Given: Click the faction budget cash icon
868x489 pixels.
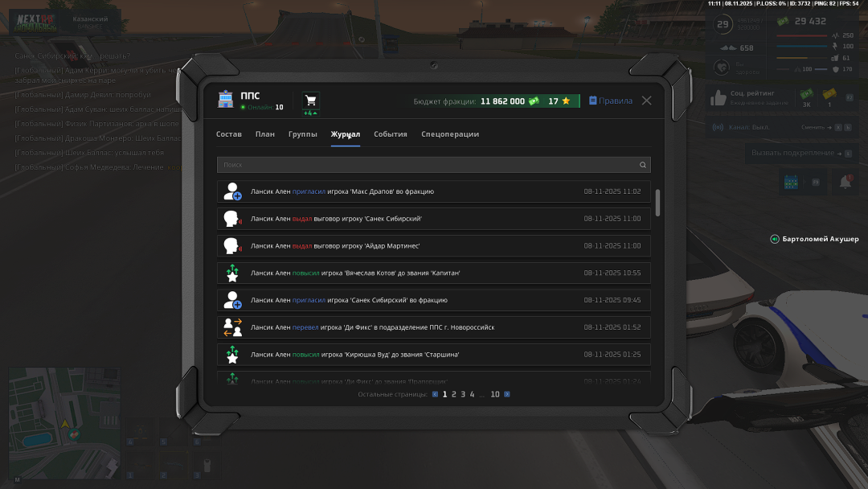Looking at the screenshot, I should (534, 101).
